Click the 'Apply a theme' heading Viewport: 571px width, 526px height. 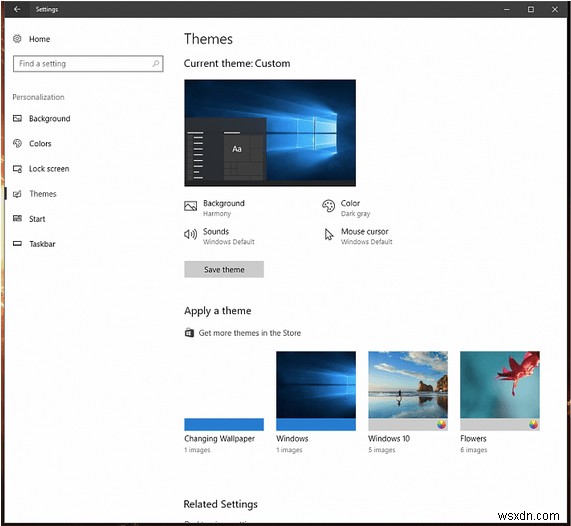(x=217, y=311)
